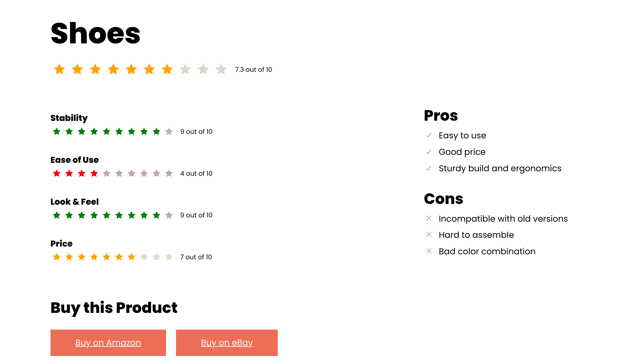Click the seventh orange star under Price
Screen dimensions: 637x364
[x=131, y=257]
